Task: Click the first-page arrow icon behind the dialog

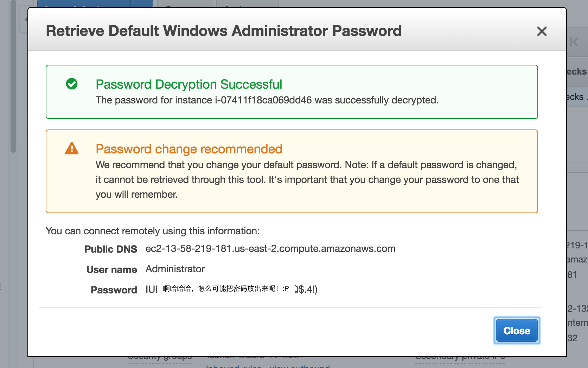Action: [x=574, y=42]
